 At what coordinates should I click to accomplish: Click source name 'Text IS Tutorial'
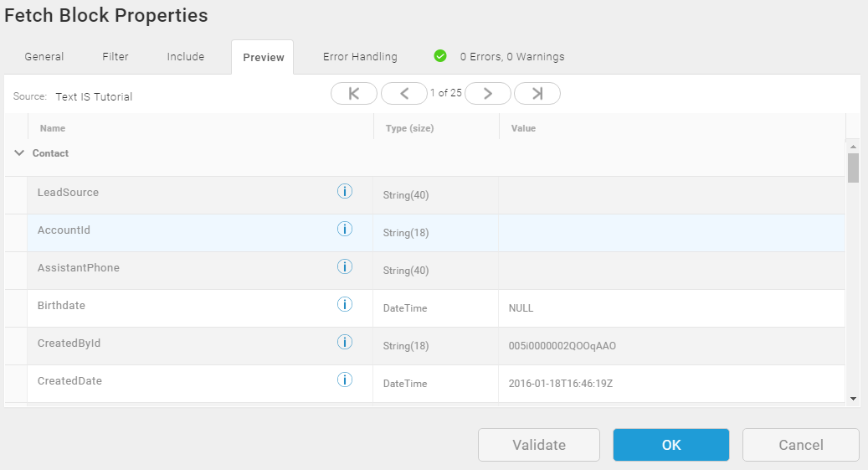[x=94, y=96]
